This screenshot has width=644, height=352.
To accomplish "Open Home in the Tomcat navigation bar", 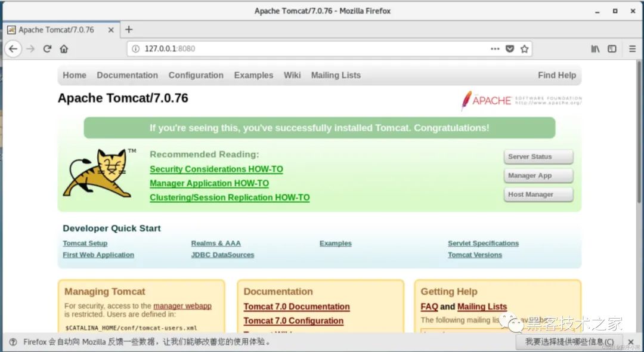I will pos(75,75).
